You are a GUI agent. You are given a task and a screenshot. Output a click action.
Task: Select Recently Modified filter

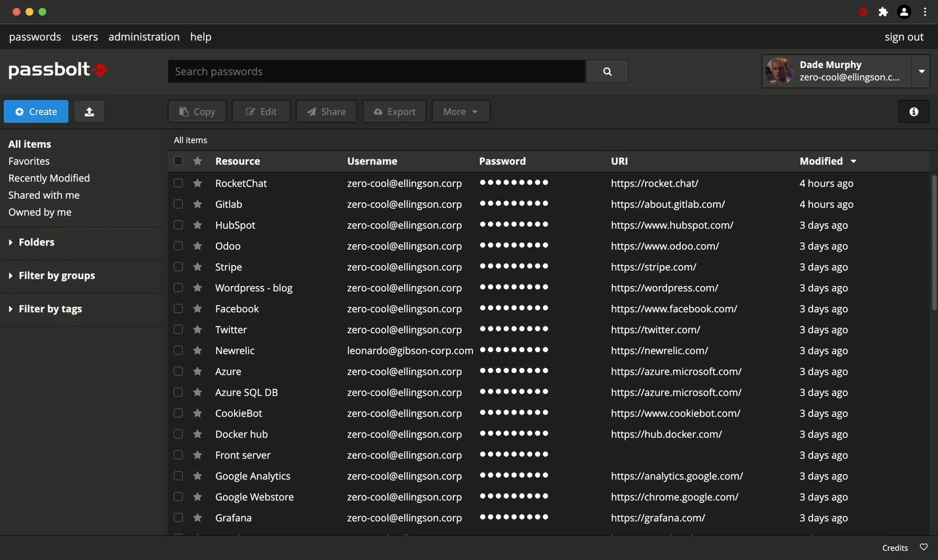49,178
